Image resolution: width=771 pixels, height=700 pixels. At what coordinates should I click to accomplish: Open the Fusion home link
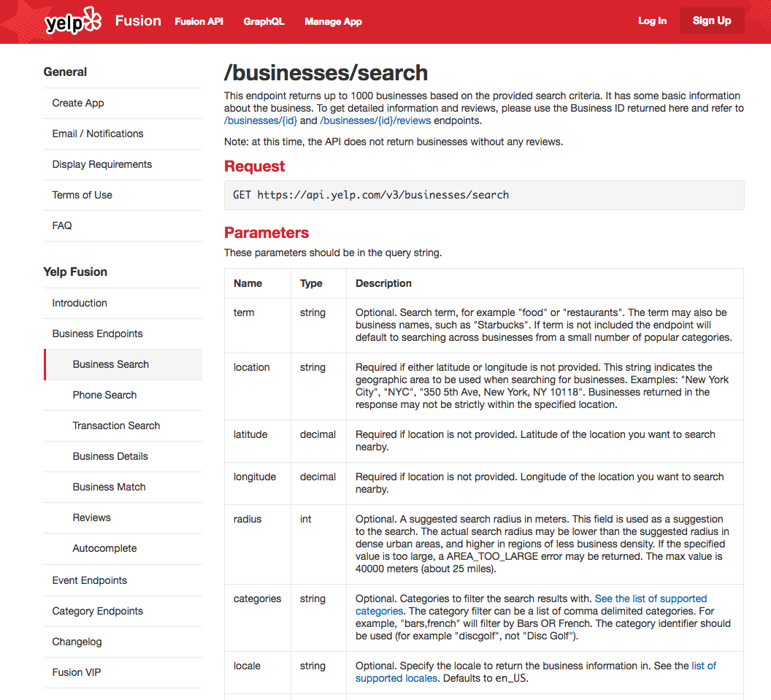point(138,20)
